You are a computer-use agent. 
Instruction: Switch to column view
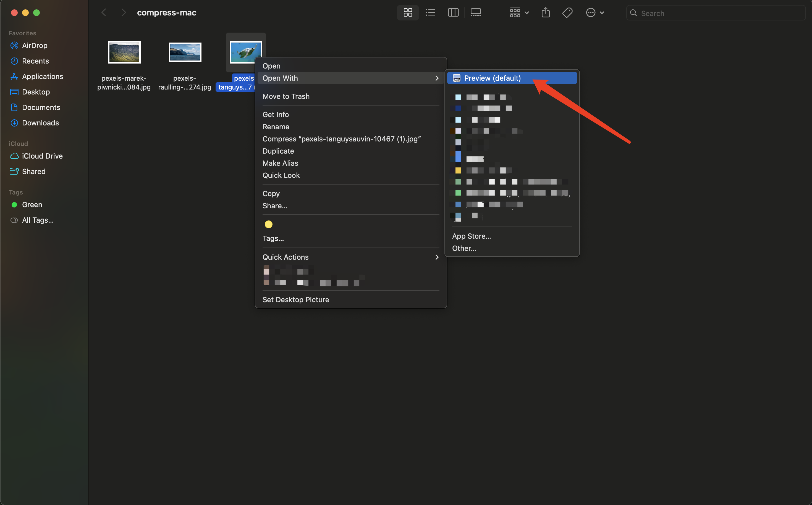click(x=453, y=12)
